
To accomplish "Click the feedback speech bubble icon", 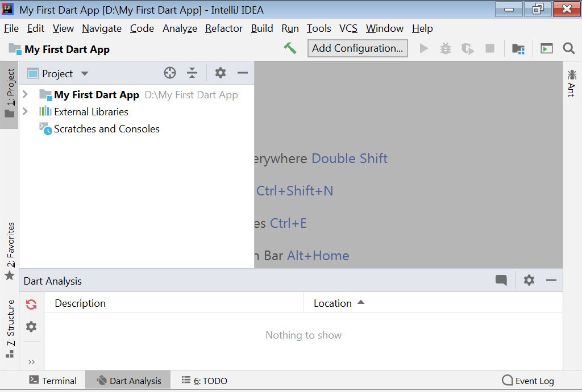I will click(x=501, y=280).
